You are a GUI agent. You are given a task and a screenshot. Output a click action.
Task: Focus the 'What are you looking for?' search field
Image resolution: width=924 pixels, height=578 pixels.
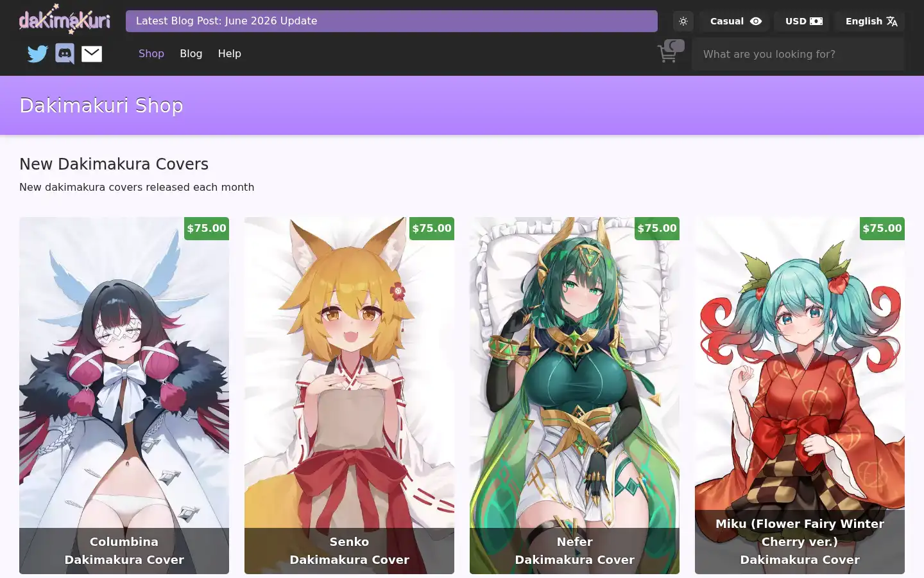coord(798,54)
